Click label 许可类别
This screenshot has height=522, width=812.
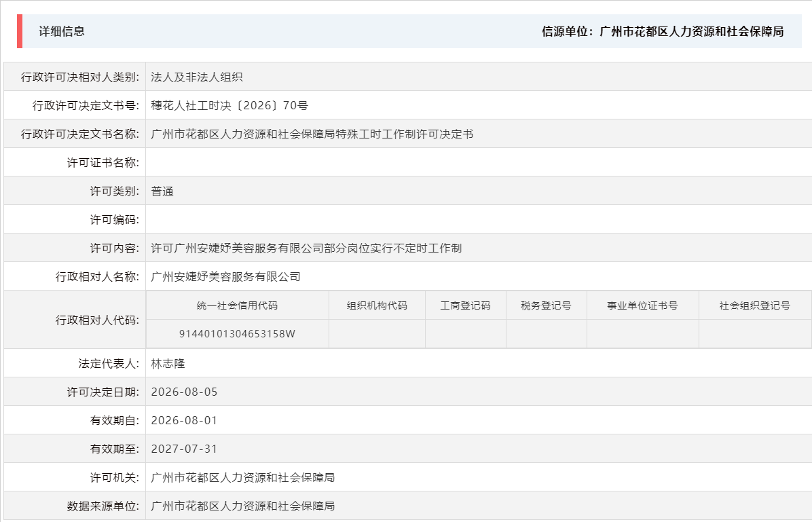(x=115, y=191)
